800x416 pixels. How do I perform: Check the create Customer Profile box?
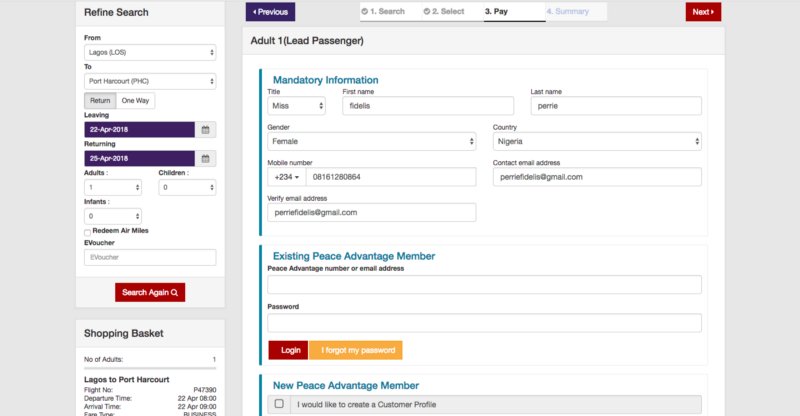point(279,404)
